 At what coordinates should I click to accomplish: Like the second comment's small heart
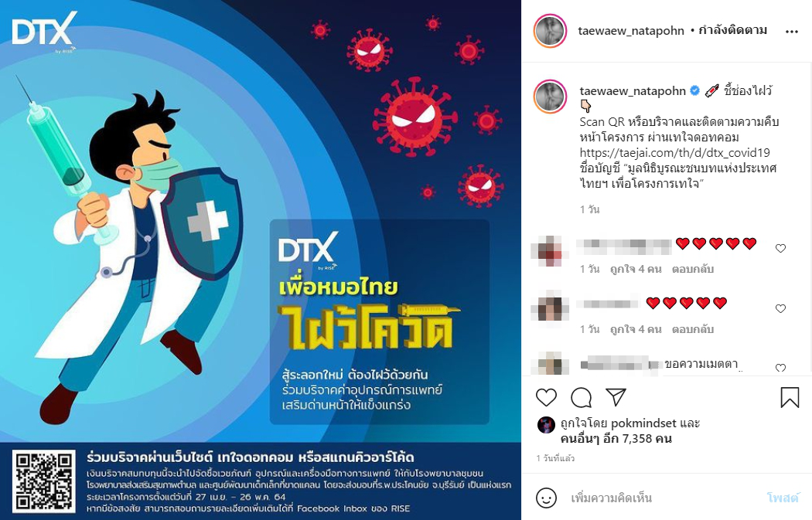coord(780,308)
